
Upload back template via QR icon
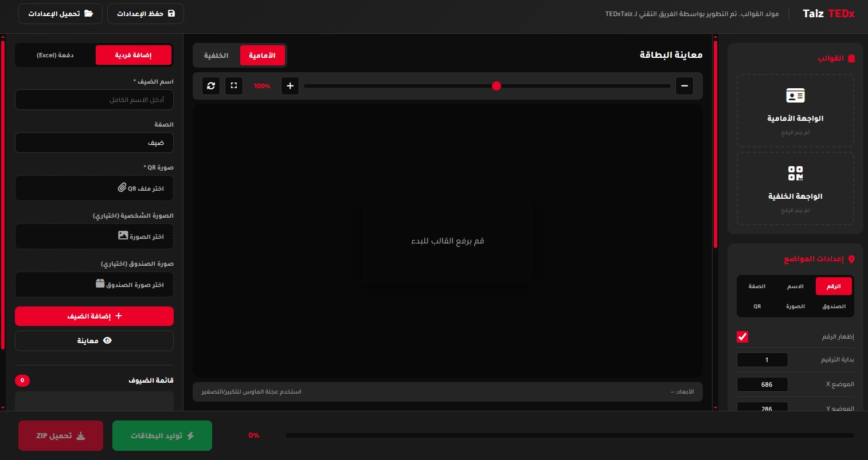pos(795,173)
